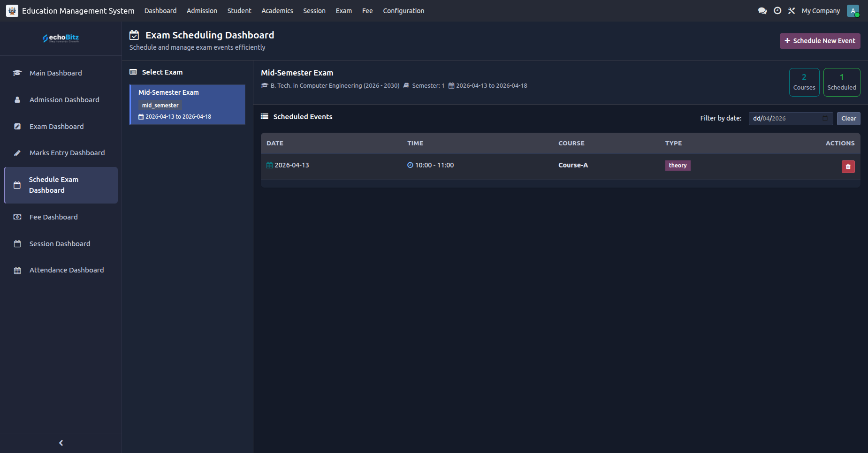Open the Exam menu
The width and height of the screenshot is (868, 453).
tap(344, 11)
